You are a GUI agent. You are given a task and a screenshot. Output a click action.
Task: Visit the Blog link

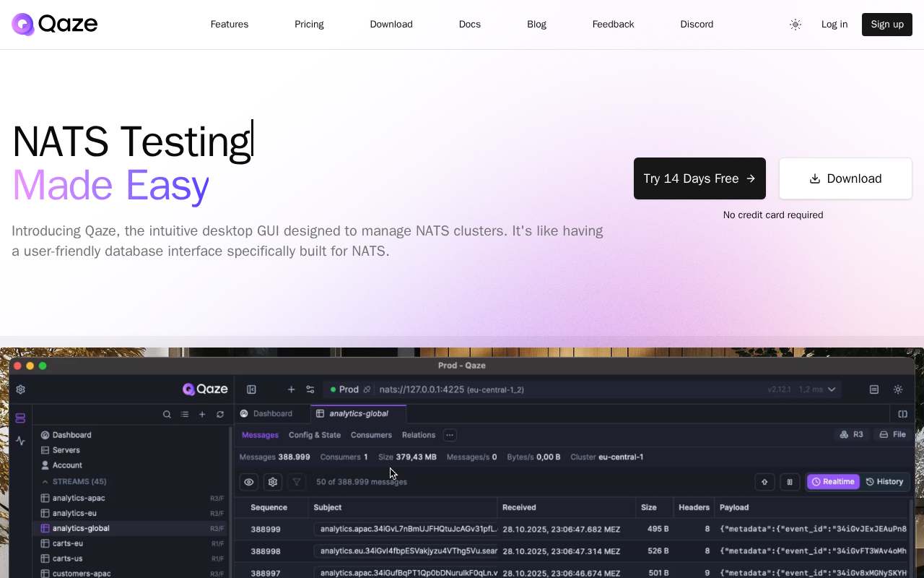click(x=536, y=25)
